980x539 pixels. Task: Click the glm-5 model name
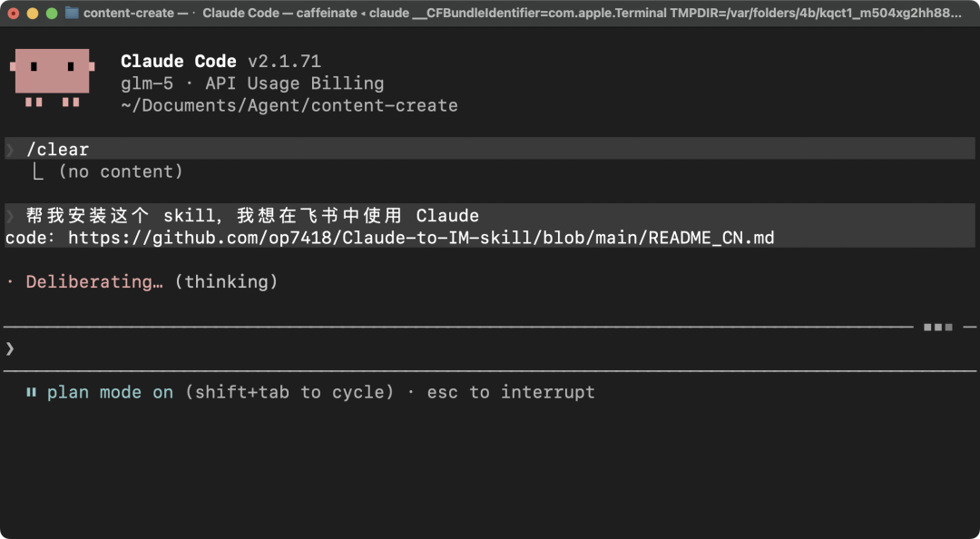click(146, 83)
